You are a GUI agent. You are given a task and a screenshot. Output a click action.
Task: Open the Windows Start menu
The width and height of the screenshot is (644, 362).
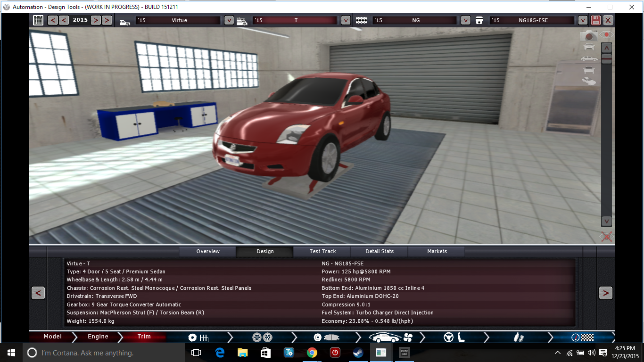pyautogui.click(x=11, y=353)
